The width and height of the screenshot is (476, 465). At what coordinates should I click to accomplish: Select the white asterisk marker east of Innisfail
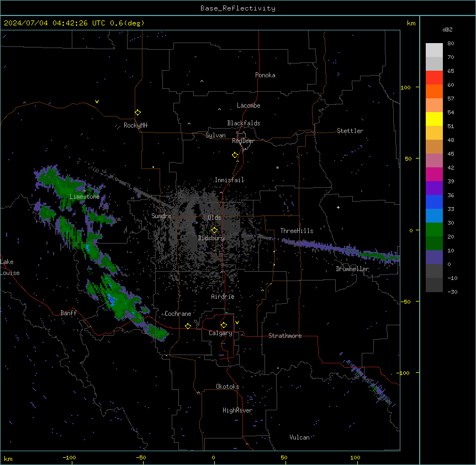click(x=277, y=167)
